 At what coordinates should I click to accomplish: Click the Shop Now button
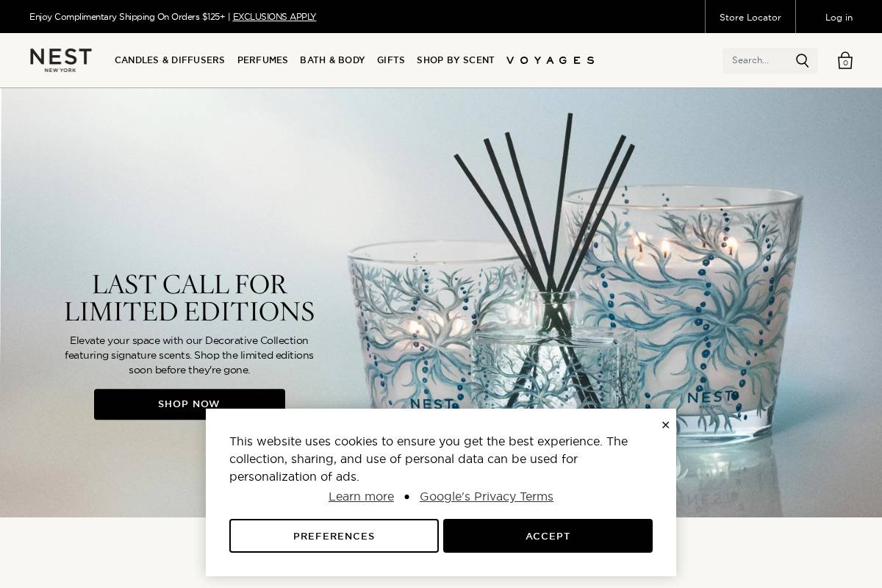tap(190, 404)
